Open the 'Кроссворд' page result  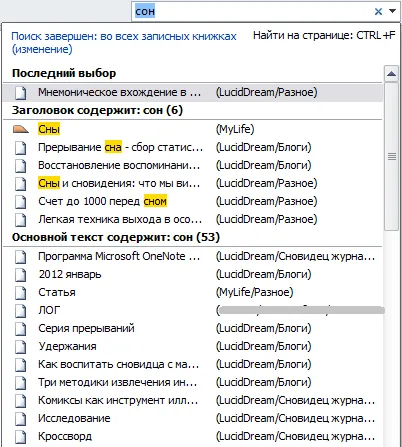[193, 436]
